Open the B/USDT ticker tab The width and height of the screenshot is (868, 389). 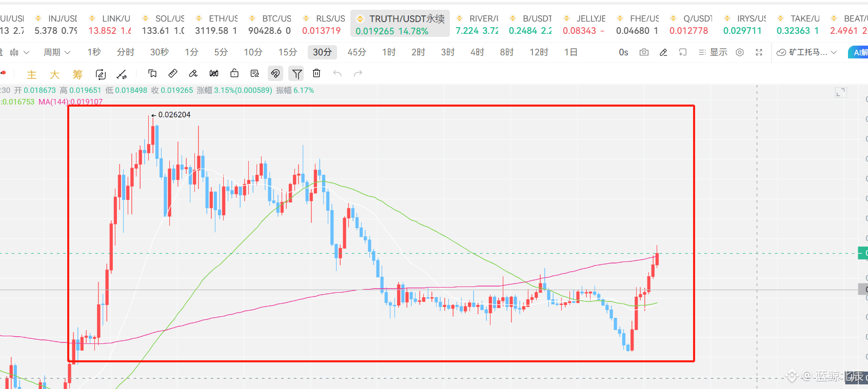click(530, 25)
